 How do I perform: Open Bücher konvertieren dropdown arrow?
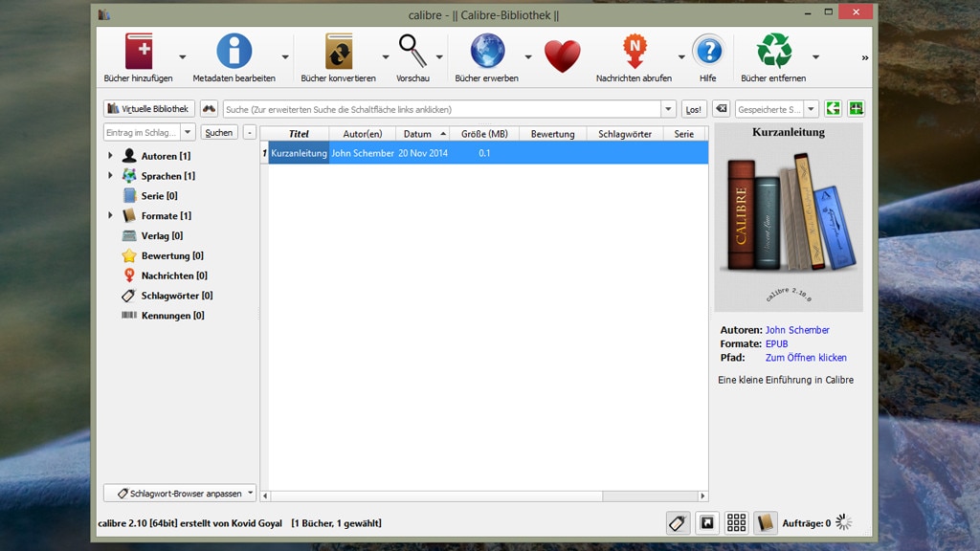tap(386, 56)
